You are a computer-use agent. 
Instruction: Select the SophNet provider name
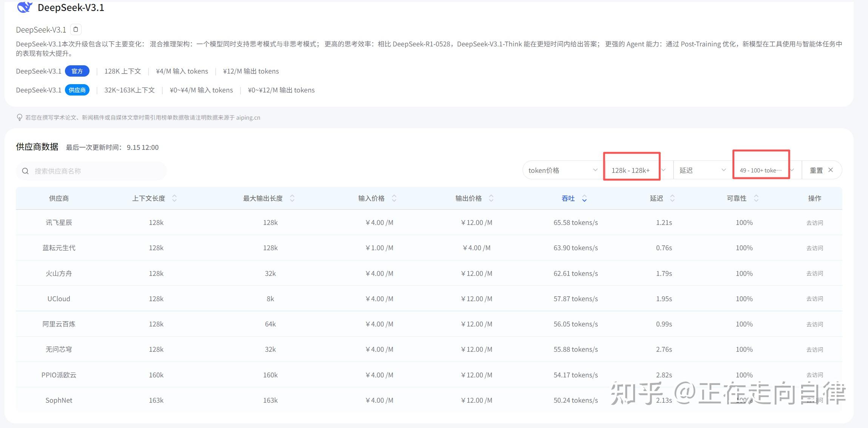(x=59, y=400)
